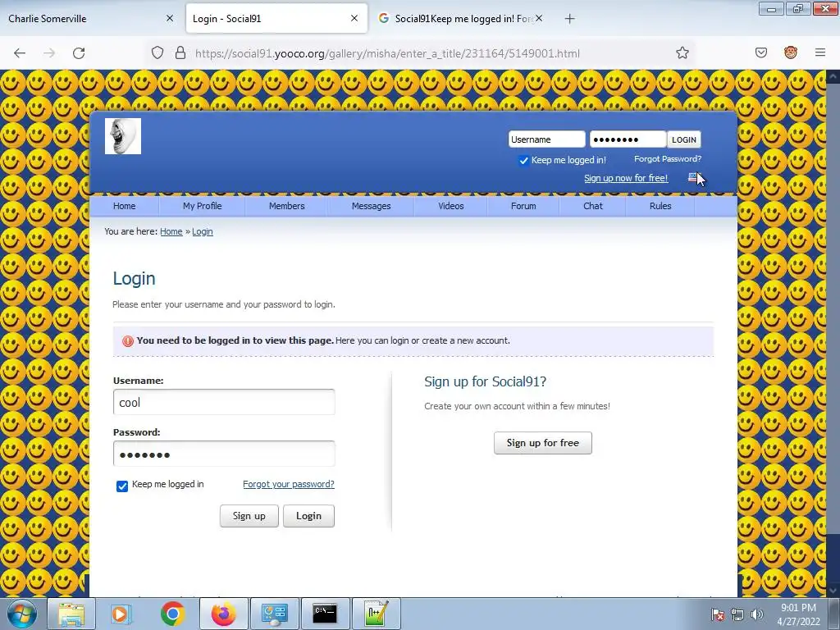840x630 pixels.
Task: Open Videos in the navigation bar
Action: tap(451, 206)
